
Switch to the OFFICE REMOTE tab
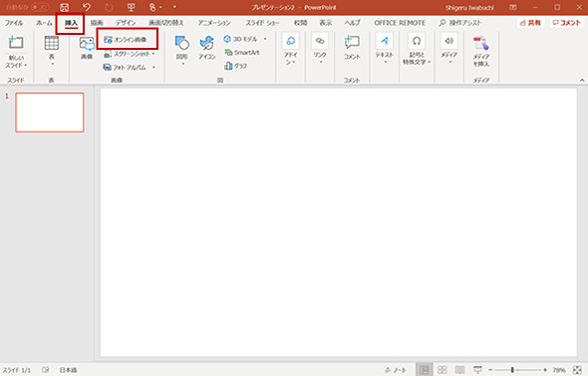[x=400, y=23]
